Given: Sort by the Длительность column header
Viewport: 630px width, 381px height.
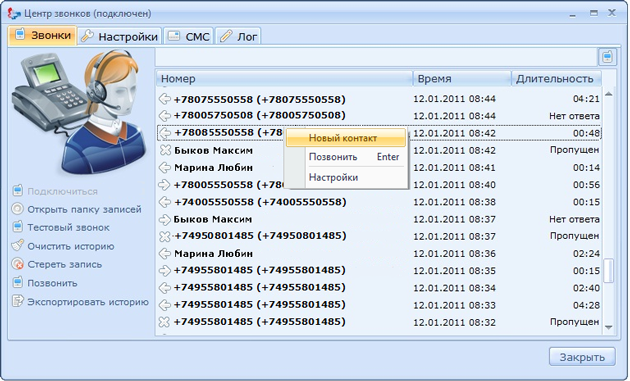Looking at the screenshot, I should pos(556,79).
